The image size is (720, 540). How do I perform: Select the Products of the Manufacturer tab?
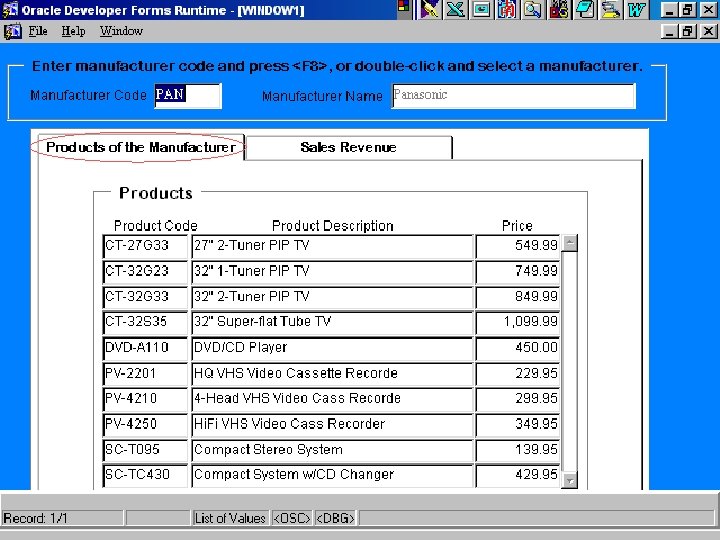coord(141,147)
